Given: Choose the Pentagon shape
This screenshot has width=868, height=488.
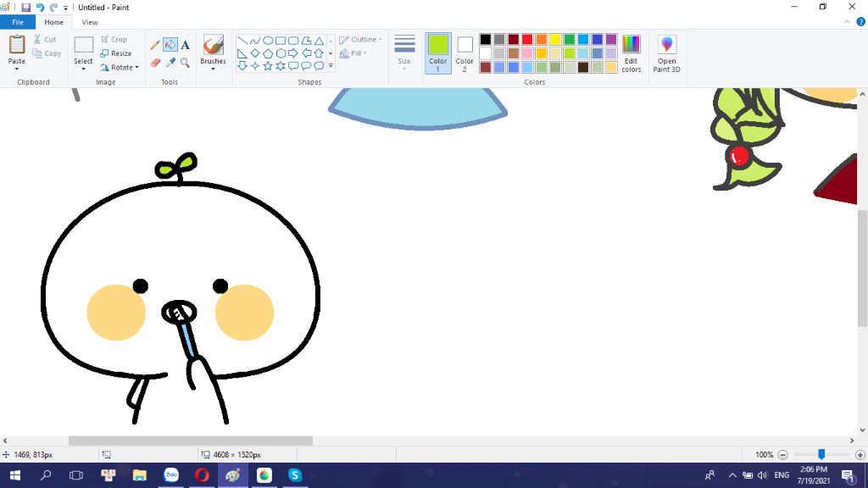Looking at the screenshot, I should 268,53.
